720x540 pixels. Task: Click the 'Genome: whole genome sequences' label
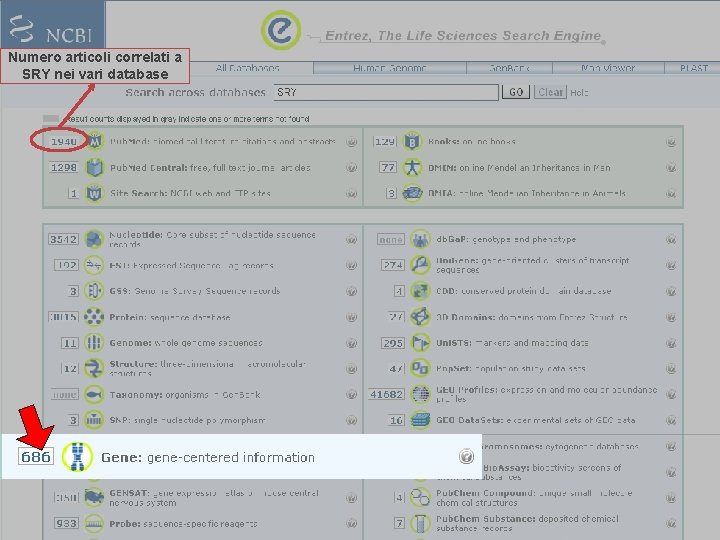(x=186, y=343)
